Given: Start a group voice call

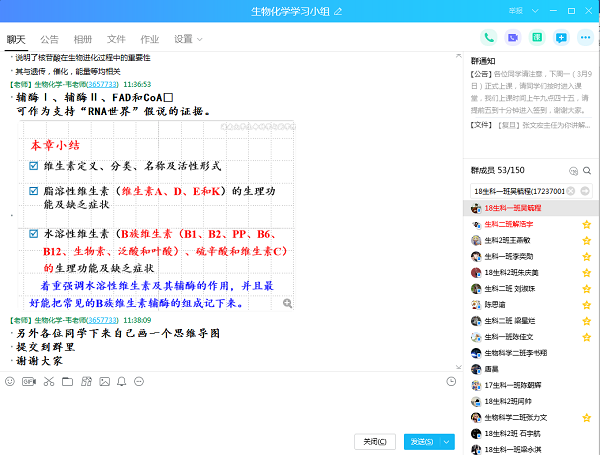Looking at the screenshot, I should (x=488, y=38).
